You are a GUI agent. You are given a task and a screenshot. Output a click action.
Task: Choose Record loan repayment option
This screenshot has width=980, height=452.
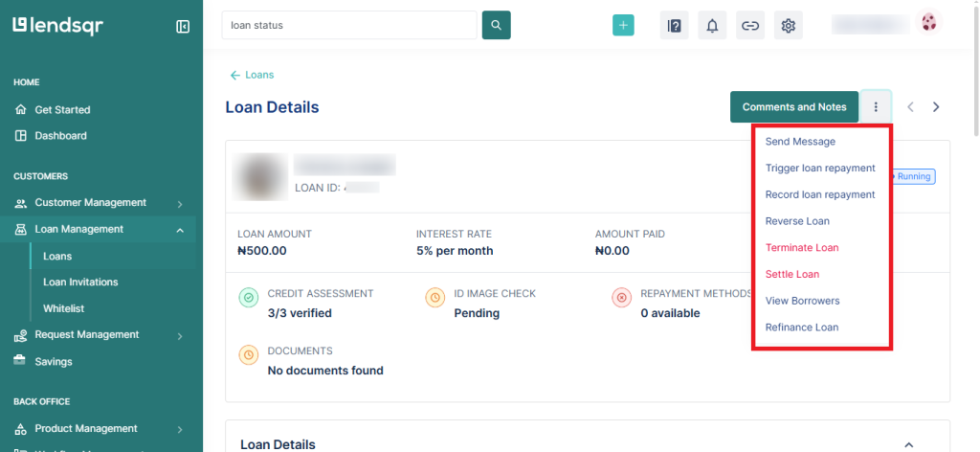pos(820,194)
